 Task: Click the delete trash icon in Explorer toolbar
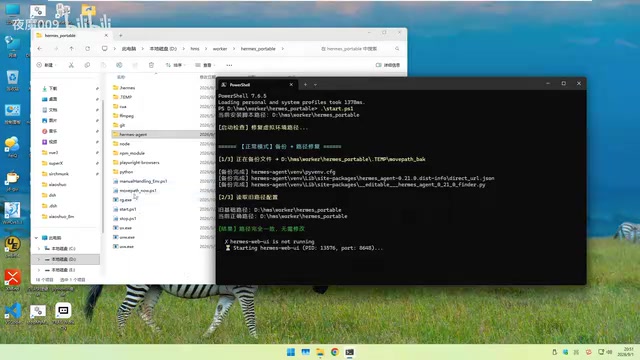[151, 65]
